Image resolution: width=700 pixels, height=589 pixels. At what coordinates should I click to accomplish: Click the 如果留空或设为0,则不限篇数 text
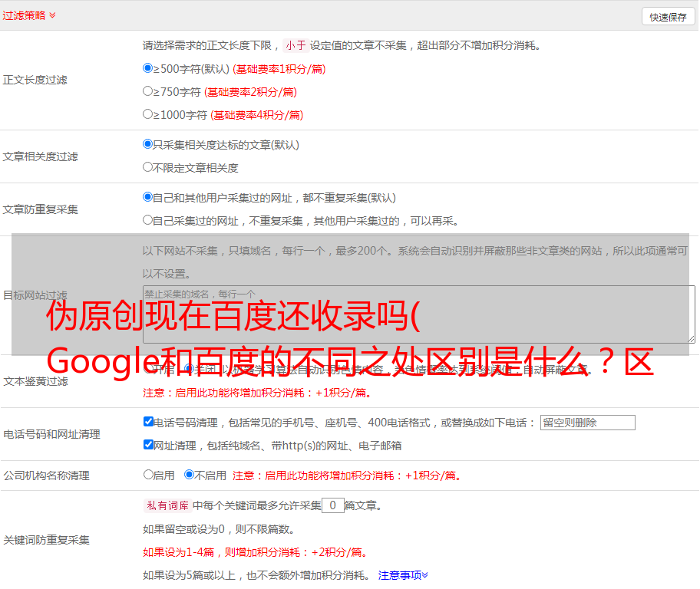coord(219,529)
